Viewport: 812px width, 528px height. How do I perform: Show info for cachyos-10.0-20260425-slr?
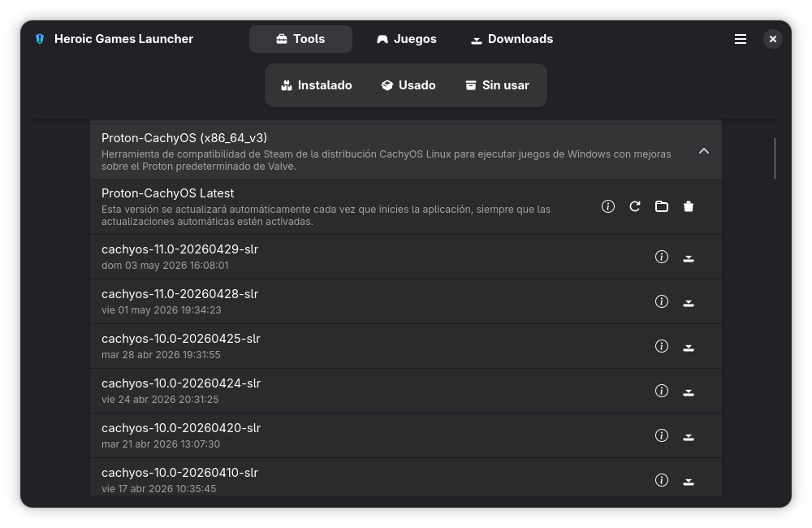(661, 346)
